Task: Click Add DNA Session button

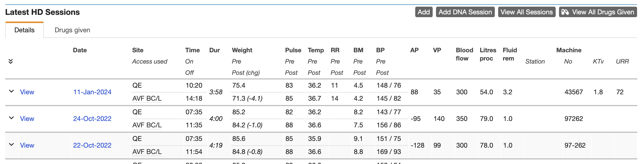Action: pyautogui.click(x=465, y=12)
